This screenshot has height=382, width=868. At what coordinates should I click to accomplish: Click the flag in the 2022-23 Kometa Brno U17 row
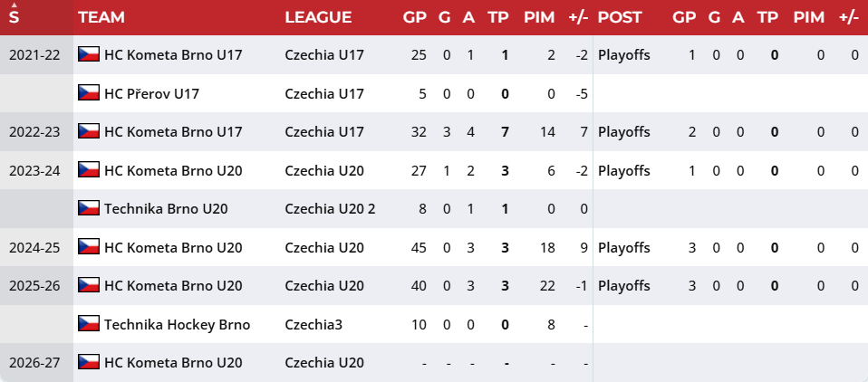89,131
